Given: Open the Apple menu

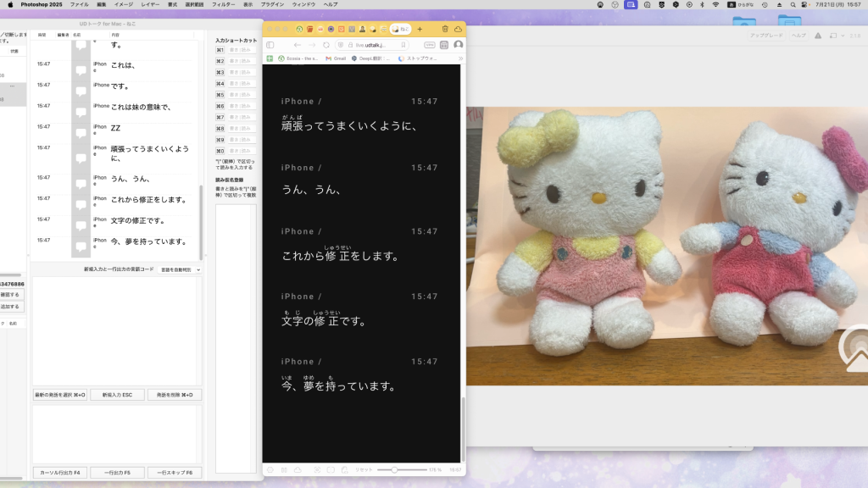Looking at the screenshot, I should click(10, 4).
